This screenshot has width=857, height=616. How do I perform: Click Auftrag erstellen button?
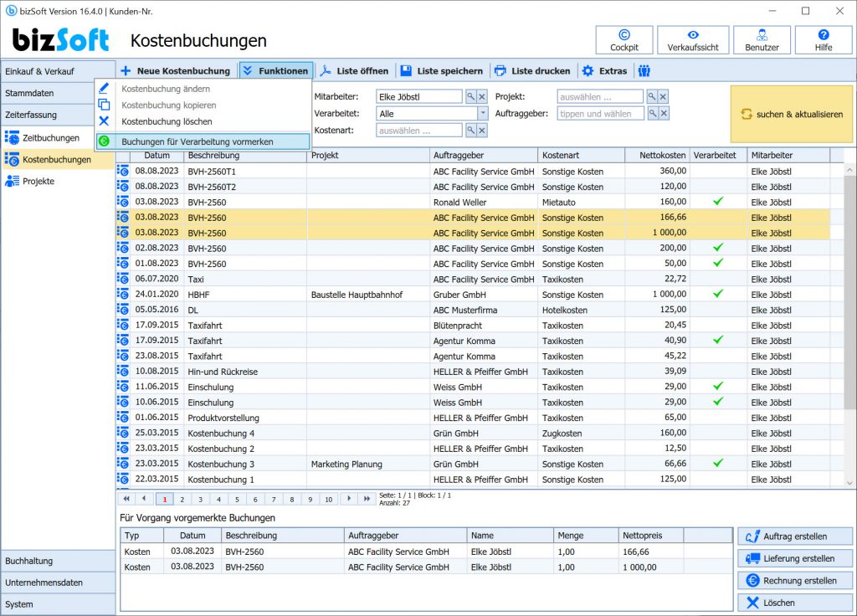795,536
